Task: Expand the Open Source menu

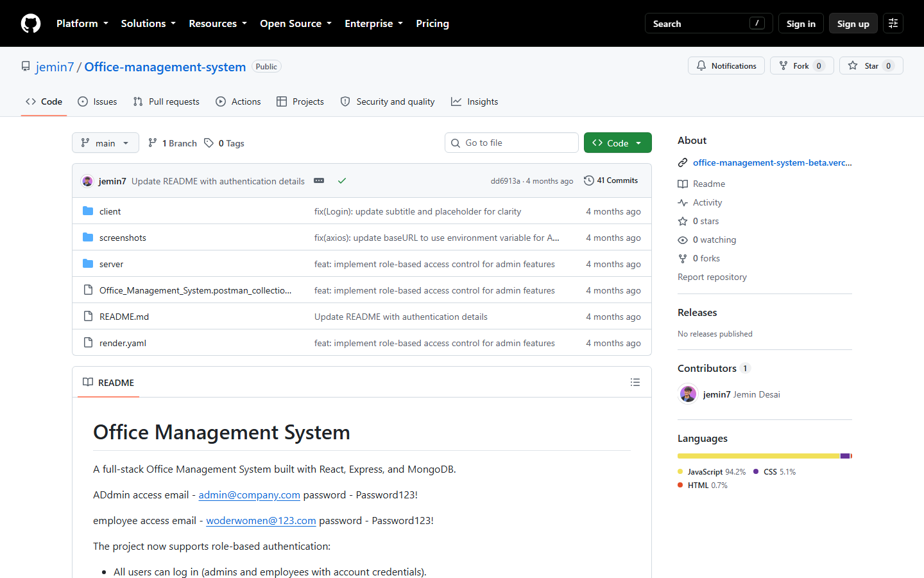Action: (296, 24)
